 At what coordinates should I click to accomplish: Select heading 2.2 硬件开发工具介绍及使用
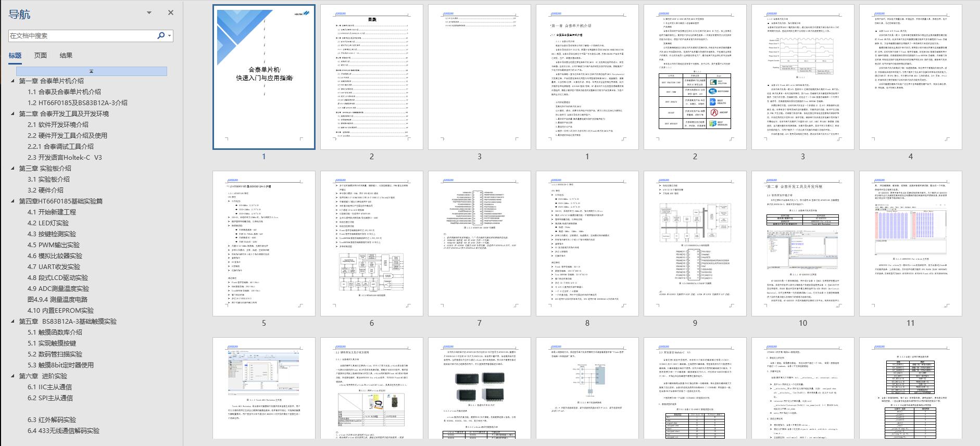pos(67,135)
